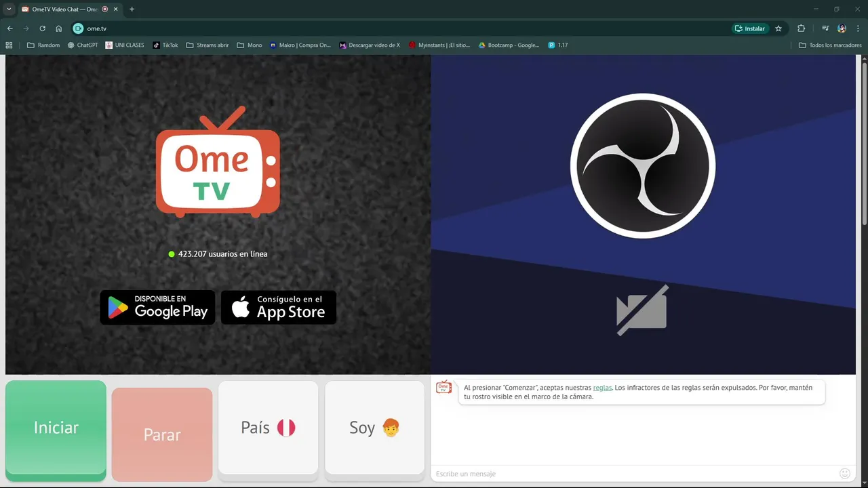
Task: Click the OmeTV avatar beside the rules message
Action: coord(444,387)
